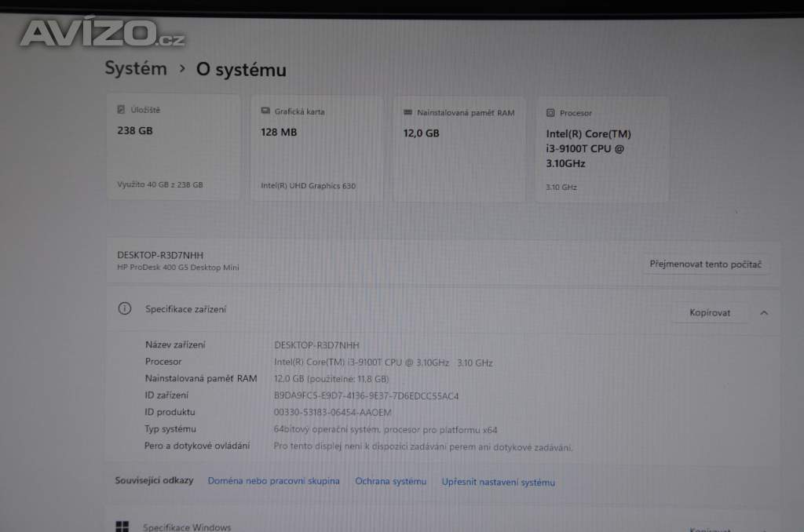Screen dimensions: 804x532
Task: Click the O systému breadcrumb title
Action: pyautogui.click(x=241, y=70)
